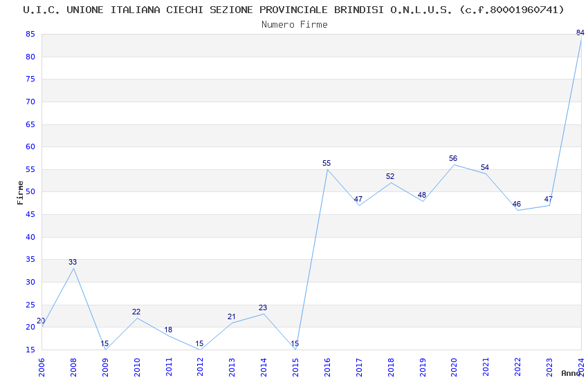The height and width of the screenshot is (380, 588).
Task: Click x-axis year 2016
Action: coord(327,367)
